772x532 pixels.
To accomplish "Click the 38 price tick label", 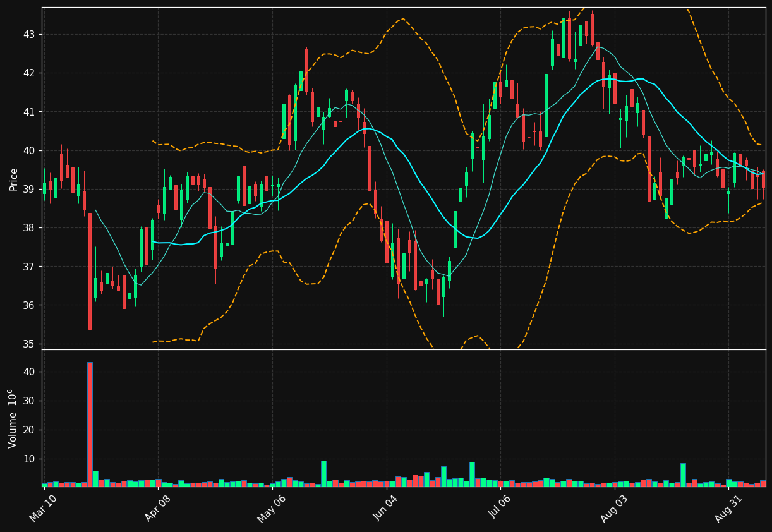I will [x=30, y=228].
